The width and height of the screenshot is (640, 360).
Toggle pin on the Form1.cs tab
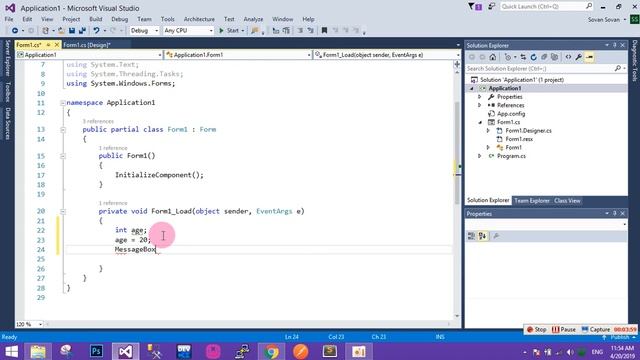[x=48, y=45]
